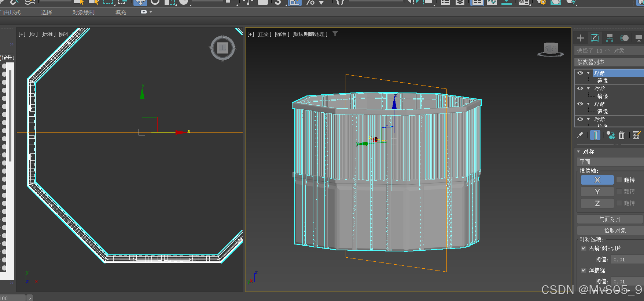This screenshot has height=301, width=644.
Task: Hide the topmost 对称 modifier via eye
Action: point(580,73)
